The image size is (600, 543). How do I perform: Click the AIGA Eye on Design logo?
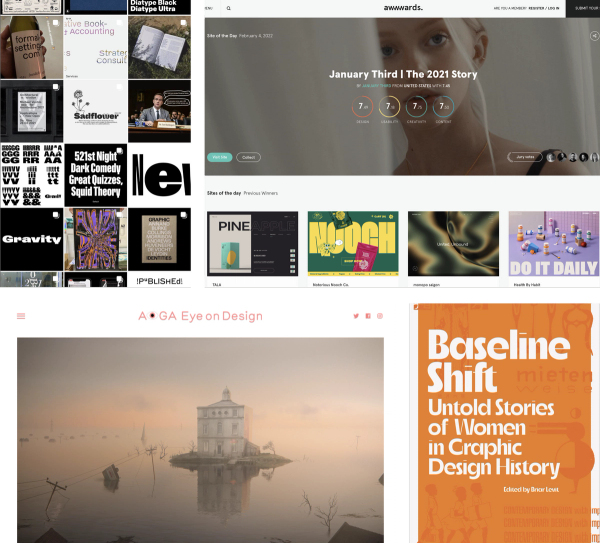[x=201, y=316]
